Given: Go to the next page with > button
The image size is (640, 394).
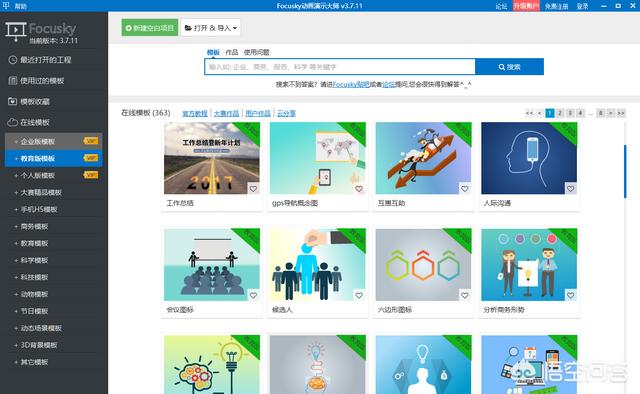Looking at the screenshot, I should (611, 113).
